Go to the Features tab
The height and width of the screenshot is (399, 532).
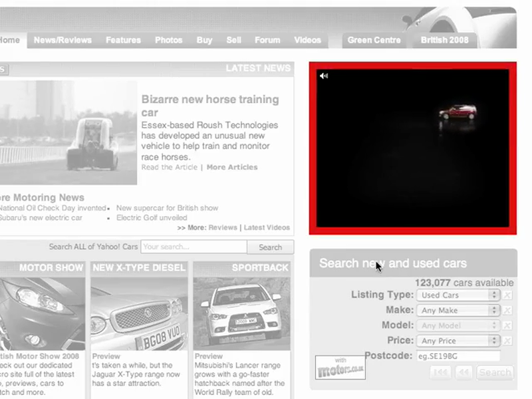coord(123,40)
